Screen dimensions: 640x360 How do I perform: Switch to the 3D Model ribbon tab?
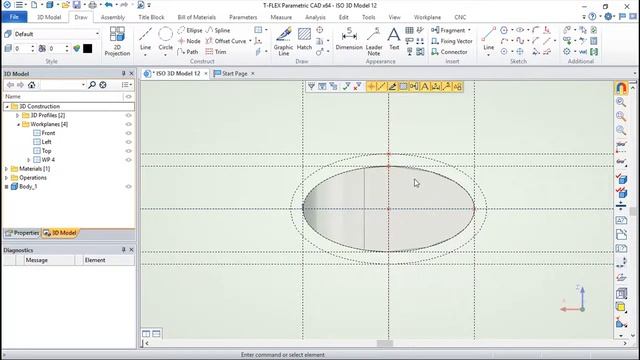[49, 17]
